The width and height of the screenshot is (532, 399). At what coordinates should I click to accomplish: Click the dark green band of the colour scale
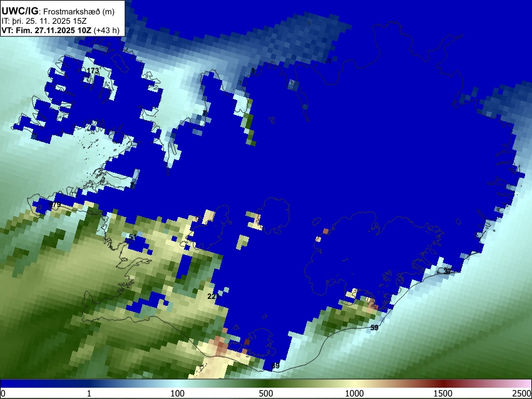[x=266, y=383]
